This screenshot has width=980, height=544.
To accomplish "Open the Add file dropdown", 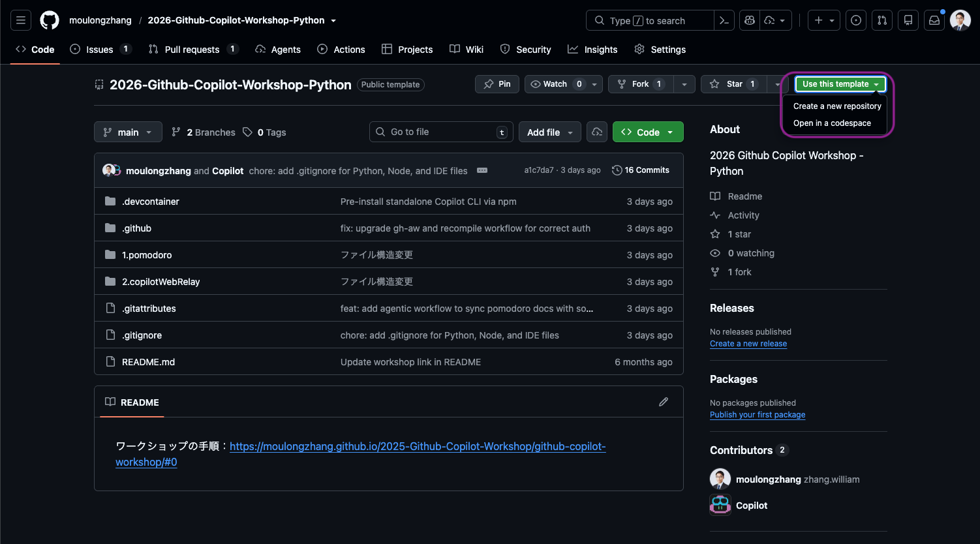I will (x=550, y=132).
